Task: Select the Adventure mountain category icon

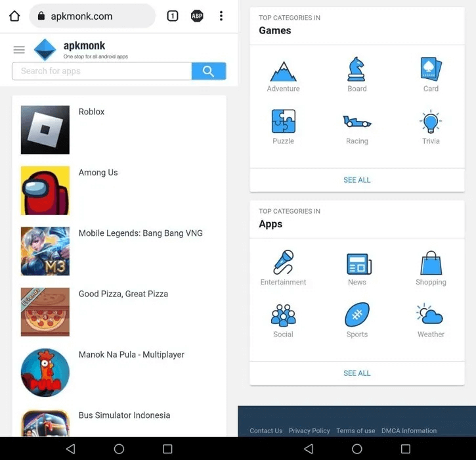Action: point(283,71)
